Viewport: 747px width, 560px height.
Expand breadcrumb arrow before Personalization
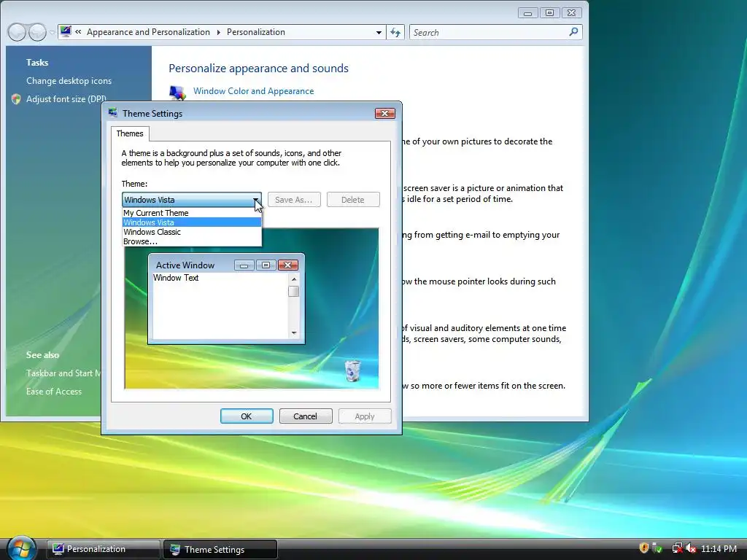(219, 32)
